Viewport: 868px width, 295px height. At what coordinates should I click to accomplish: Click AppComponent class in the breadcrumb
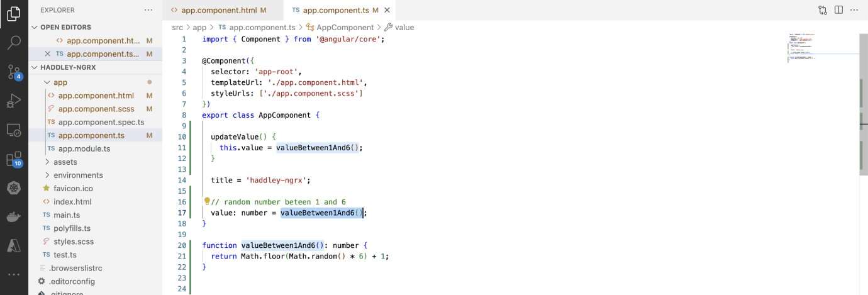tap(340, 28)
